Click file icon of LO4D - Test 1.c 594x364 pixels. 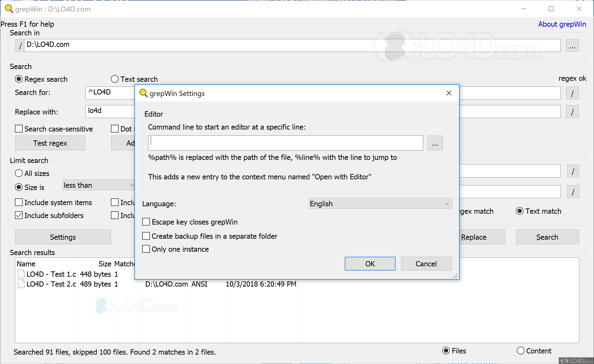click(21, 274)
